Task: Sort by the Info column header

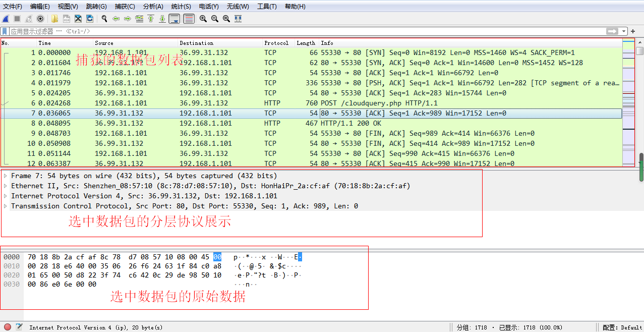Action: [470, 43]
